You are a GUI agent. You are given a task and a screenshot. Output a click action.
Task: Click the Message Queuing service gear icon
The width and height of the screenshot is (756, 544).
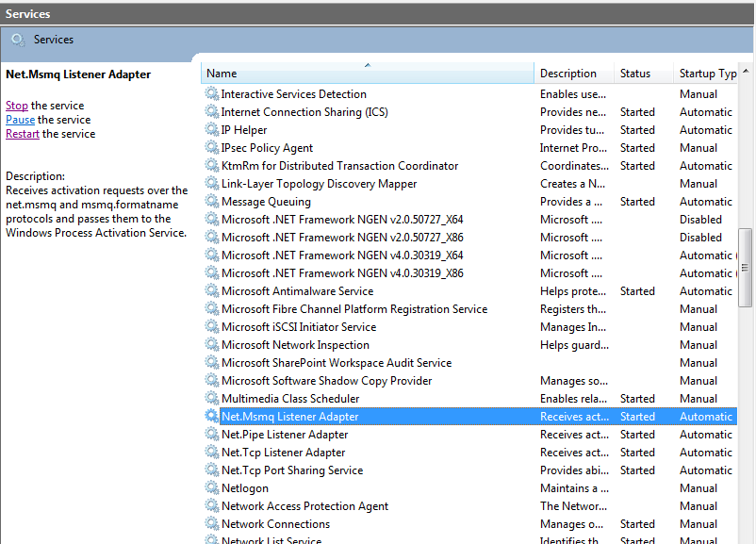(211, 201)
